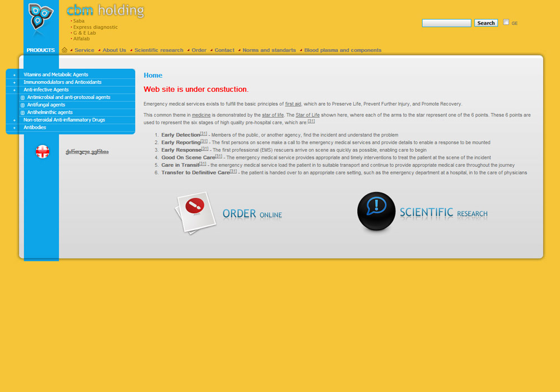Click the Antimicrobial and anti-protozoal agents bullet icon
Viewport: 560px width, 392px height.
pyautogui.click(x=23, y=97)
